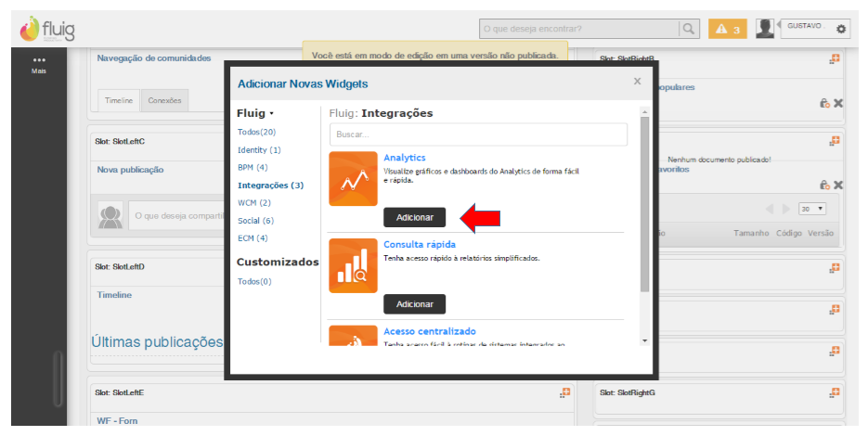Open the Analytics title link
This screenshot has height=436, width=868.
pyautogui.click(x=405, y=158)
